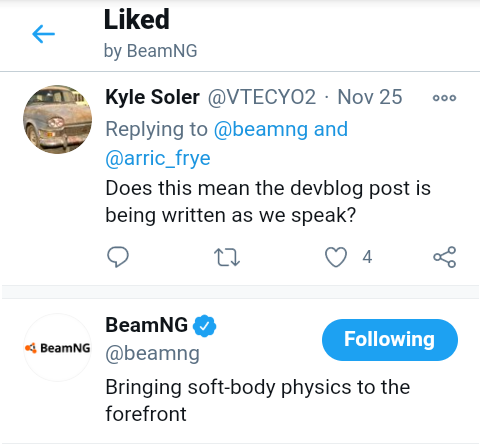Retweet Kyle Soler's tweet
Viewport: 480px width, 446px height.
tap(227, 257)
